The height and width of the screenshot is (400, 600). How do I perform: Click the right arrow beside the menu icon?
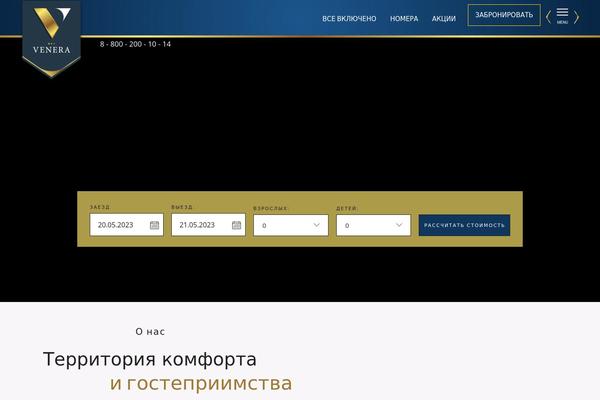(576, 17)
